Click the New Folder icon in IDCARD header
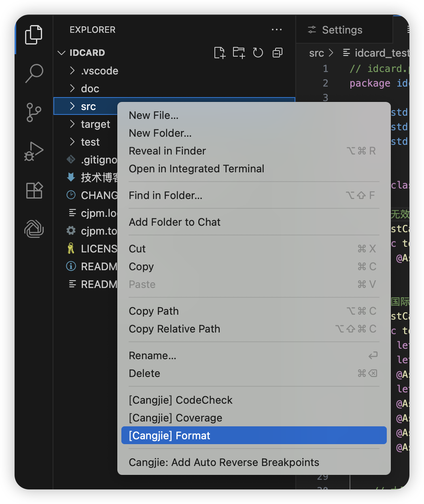Image resolution: width=424 pixels, height=504 pixels. point(239,53)
